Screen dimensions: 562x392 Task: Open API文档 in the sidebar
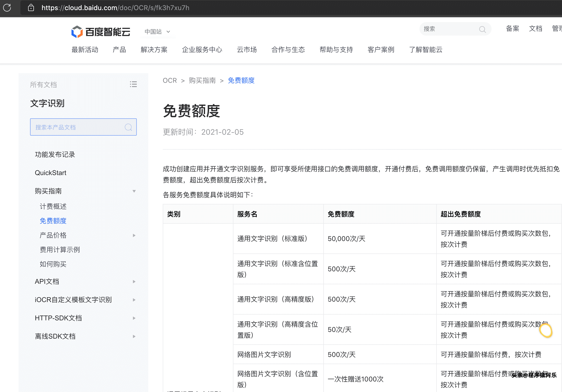point(47,282)
